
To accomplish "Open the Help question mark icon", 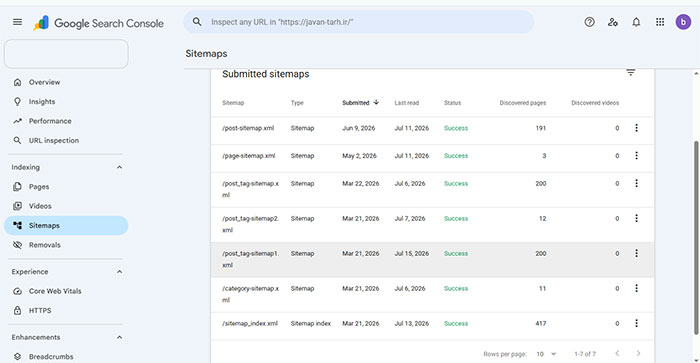I will (x=589, y=22).
